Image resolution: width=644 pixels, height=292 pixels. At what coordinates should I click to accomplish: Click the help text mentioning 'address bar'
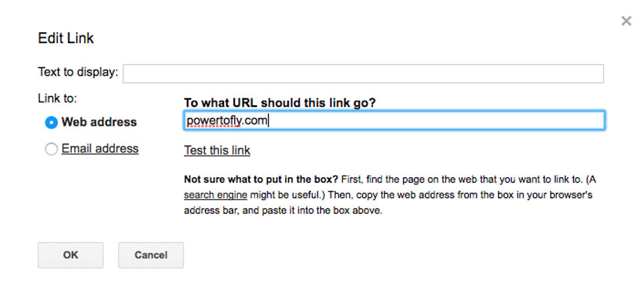pyautogui.click(x=205, y=211)
